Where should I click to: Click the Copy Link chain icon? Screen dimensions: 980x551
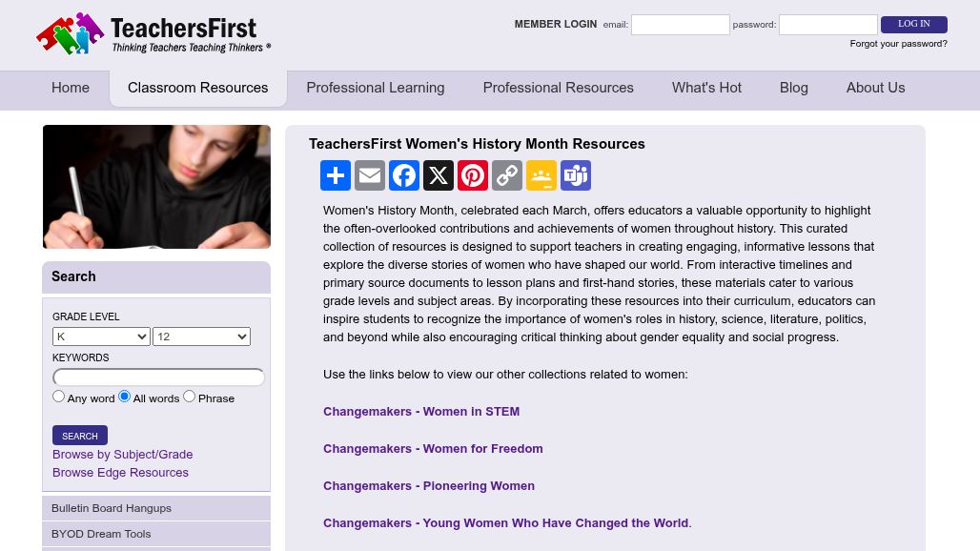pos(507,175)
